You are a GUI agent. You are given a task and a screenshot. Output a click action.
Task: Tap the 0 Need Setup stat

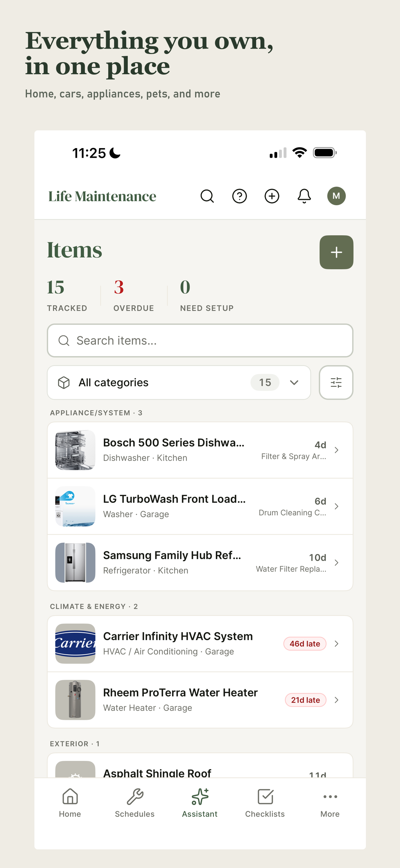pos(207,296)
